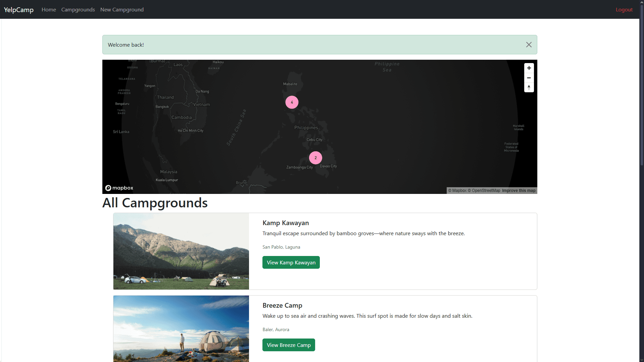644x362 pixels.
Task: Reset map bearing to north
Action: (529, 88)
